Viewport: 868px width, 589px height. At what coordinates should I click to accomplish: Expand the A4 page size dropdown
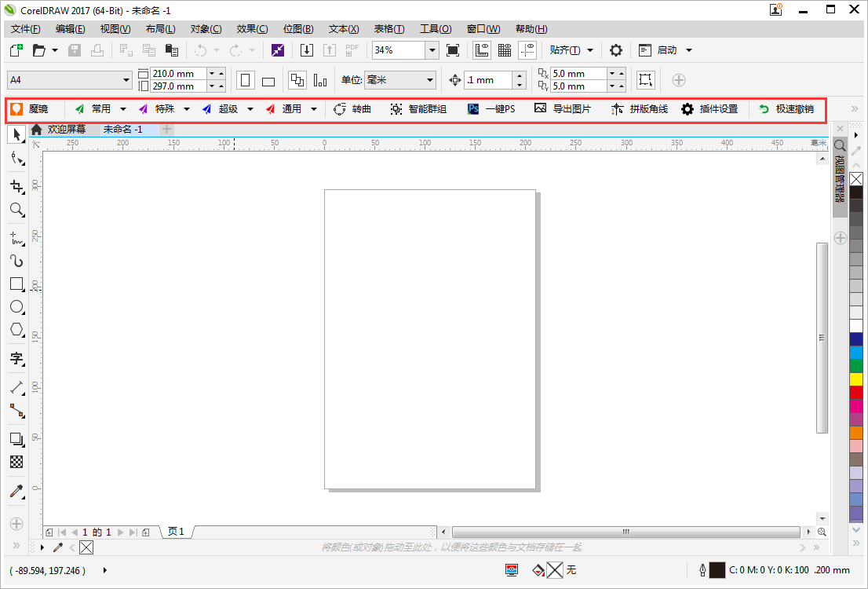tap(126, 80)
